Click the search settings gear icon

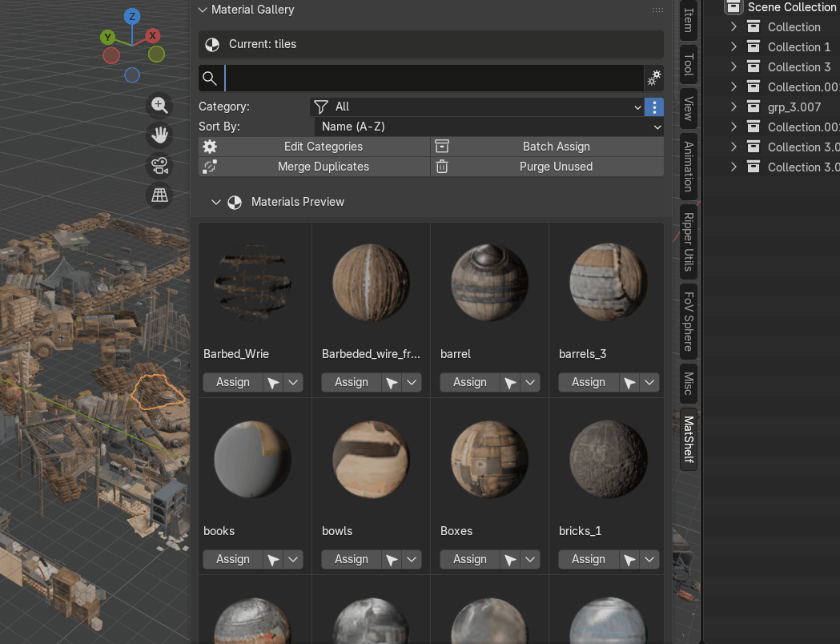click(x=654, y=78)
